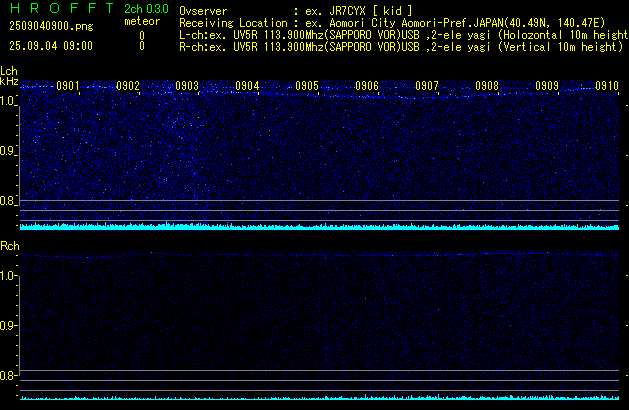Click the 0904 time marker

(x=247, y=86)
